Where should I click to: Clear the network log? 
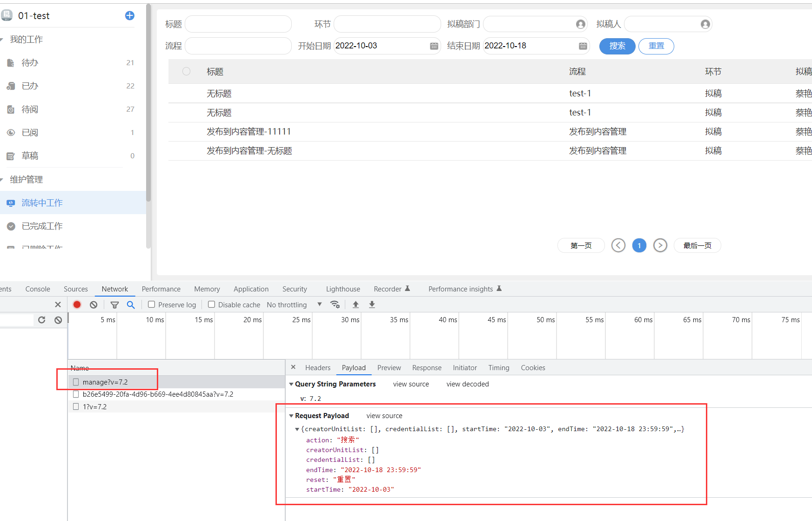94,304
